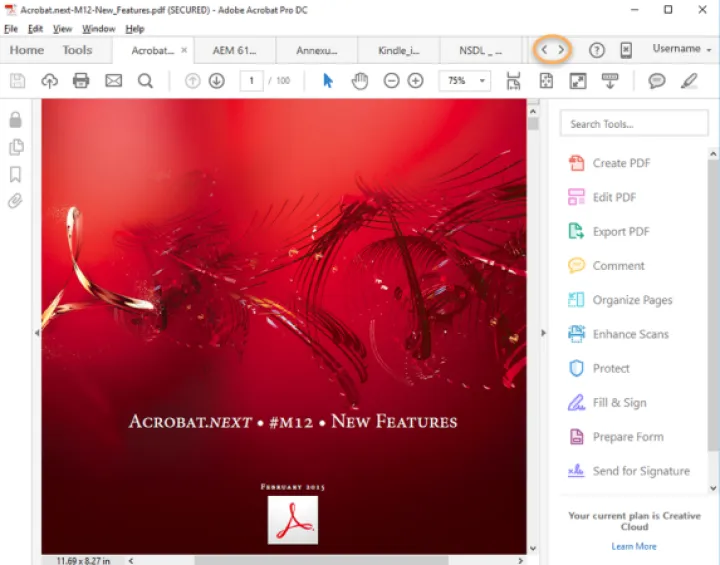
Task: Open the Attachments paperclip panel
Action: click(15, 200)
